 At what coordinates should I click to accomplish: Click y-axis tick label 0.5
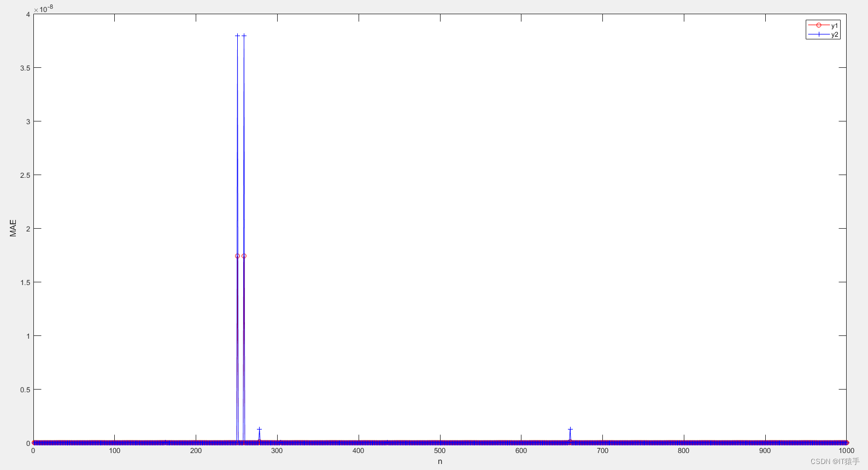click(x=25, y=390)
